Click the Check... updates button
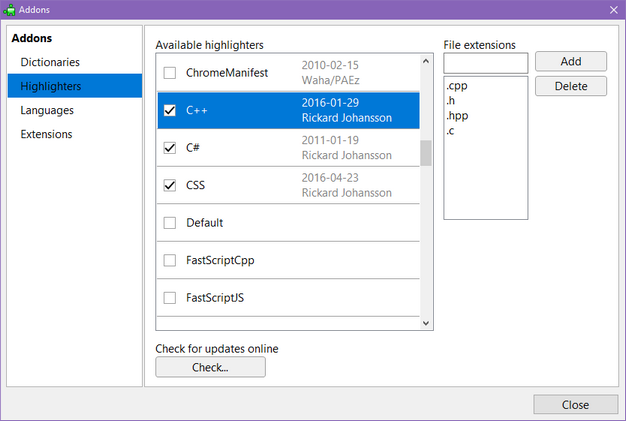The height and width of the screenshot is (421, 626). [211, 367]
